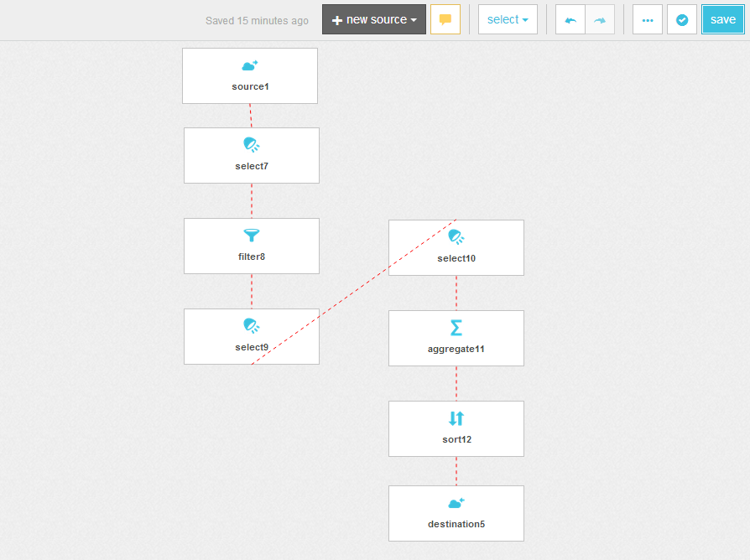Image resolution: width=750 pixels, height=560 pixels.
Task: Open the select component dropdown
Action: coord(508,19)
